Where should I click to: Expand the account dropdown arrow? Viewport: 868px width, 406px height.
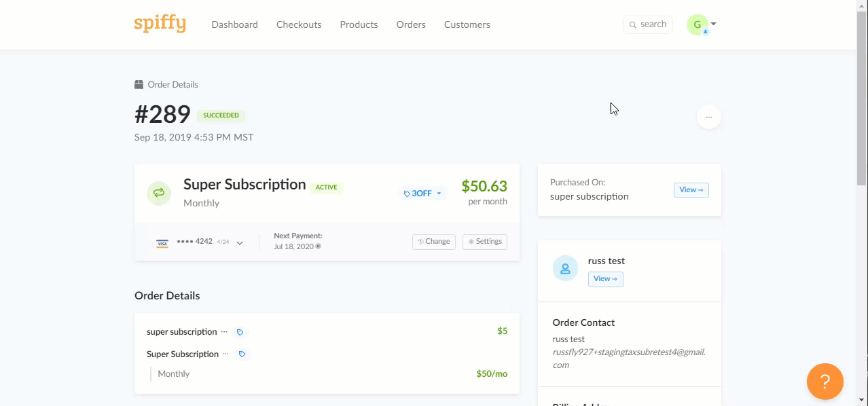click(714, 24)
